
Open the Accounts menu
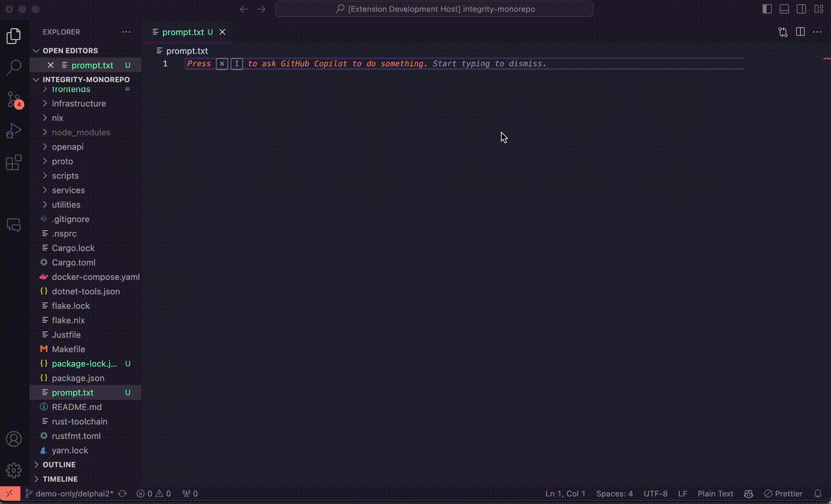coord(14,439)
